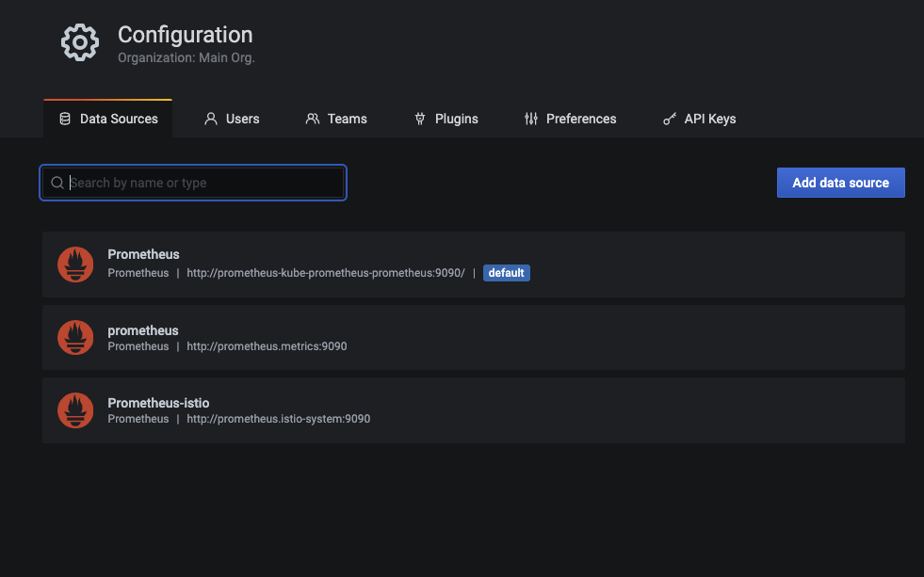924x577 pixels.
Task: Click the Add data source button
Action: (x=841, y=183)
